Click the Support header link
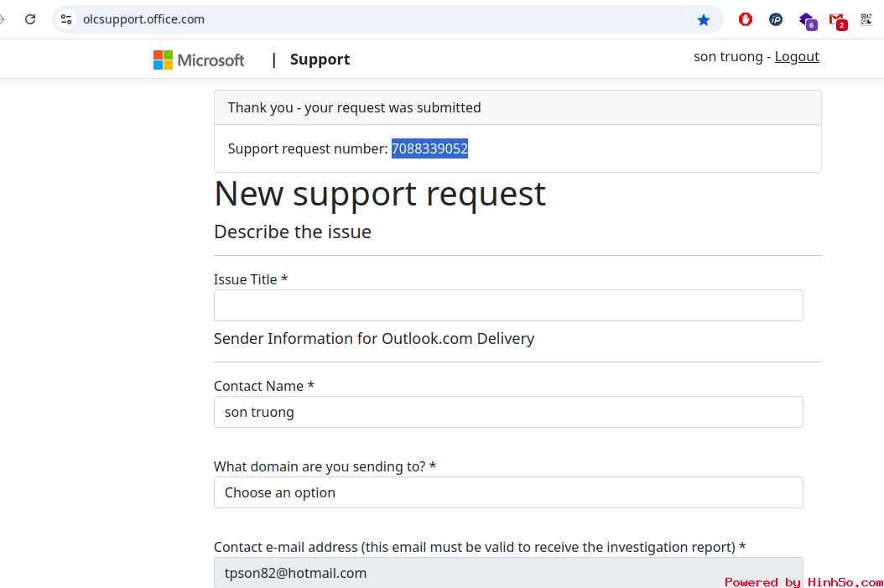The width and height of the screenshot is (884, 588). click(x=320, y=60)
